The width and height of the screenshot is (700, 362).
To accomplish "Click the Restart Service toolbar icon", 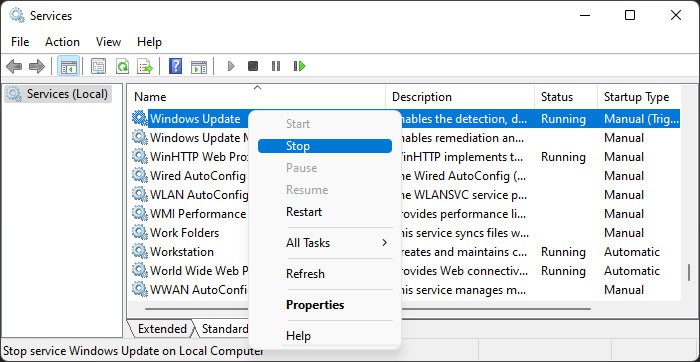I will click(x=300, y=67).
